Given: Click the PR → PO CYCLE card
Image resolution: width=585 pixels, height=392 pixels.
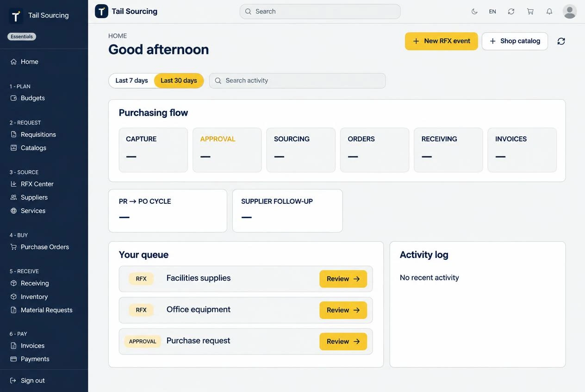Looking at the screenshot, I should 168,211.
